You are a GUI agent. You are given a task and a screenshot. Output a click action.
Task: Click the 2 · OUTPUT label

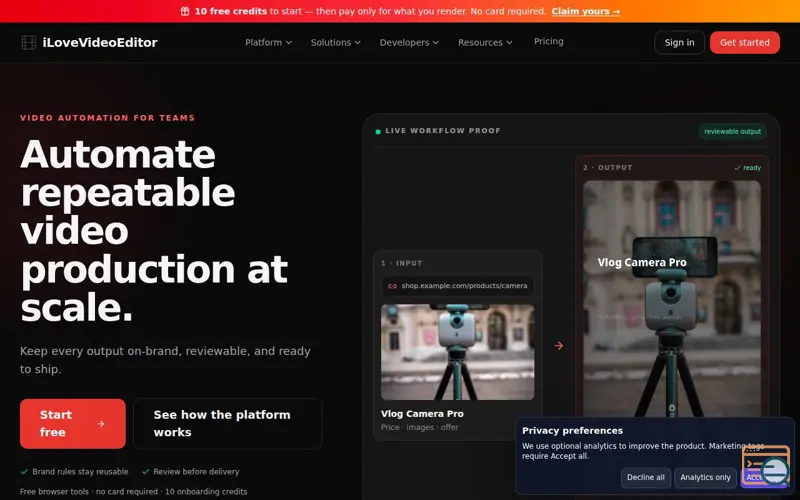[608, 167]
